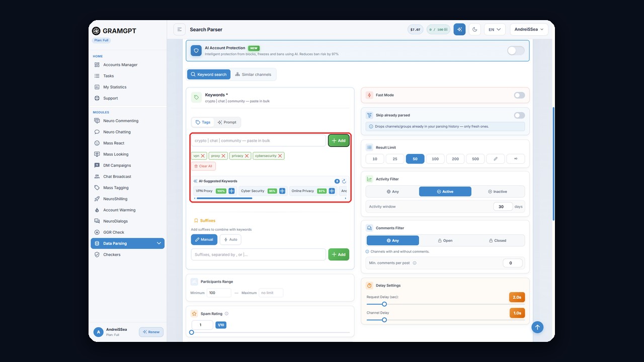The image size is (644, 362).
Task: Select unlimited result limit infinity option
Action: 516,159
